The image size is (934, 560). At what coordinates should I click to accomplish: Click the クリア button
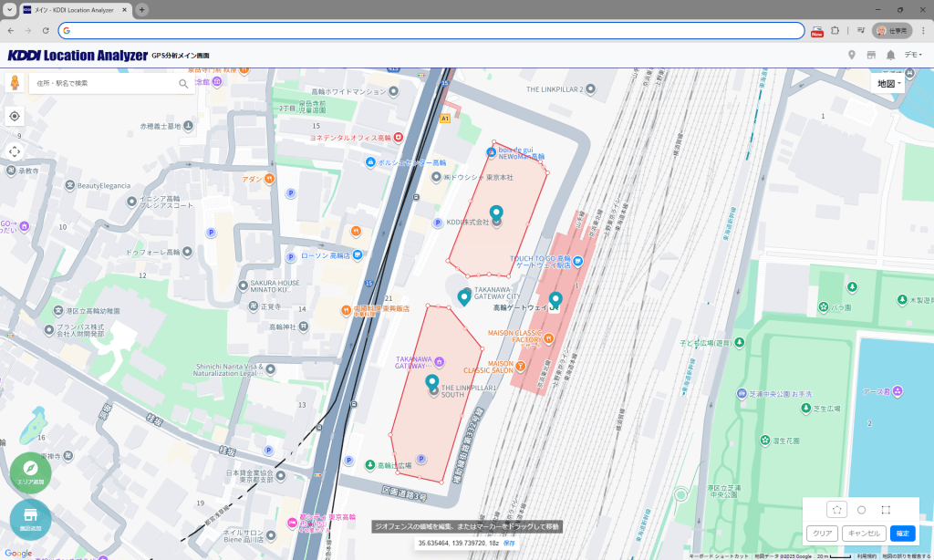[823, 534]
